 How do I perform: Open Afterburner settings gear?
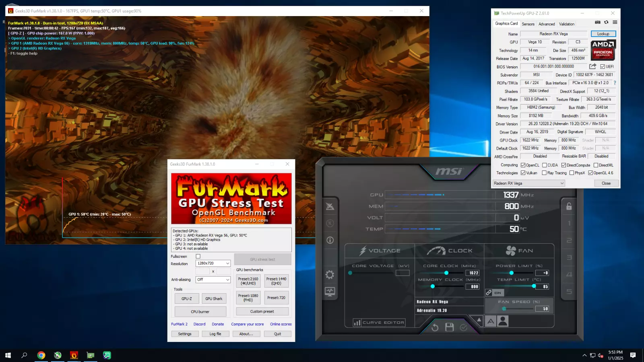(x=330, y=275)
